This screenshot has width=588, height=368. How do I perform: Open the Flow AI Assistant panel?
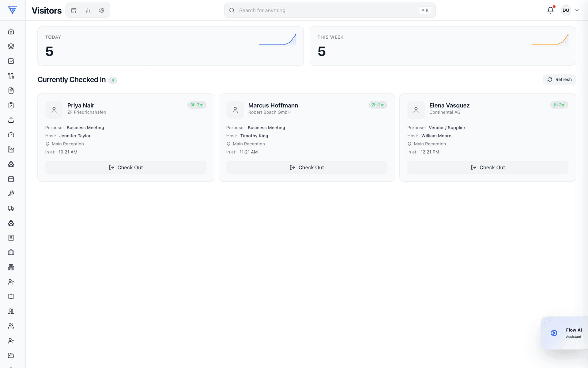(564, 333)
